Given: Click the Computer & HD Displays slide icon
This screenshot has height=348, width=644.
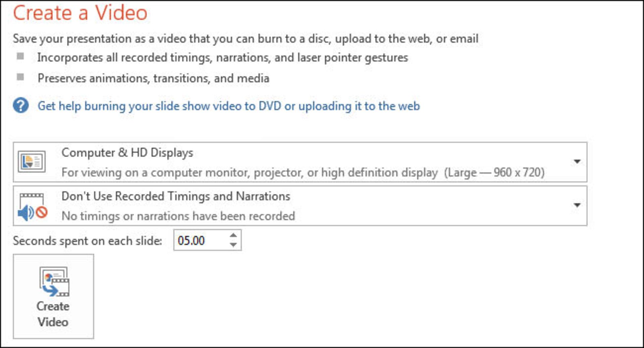Looking at the screenshot, I should click(32, 162).
